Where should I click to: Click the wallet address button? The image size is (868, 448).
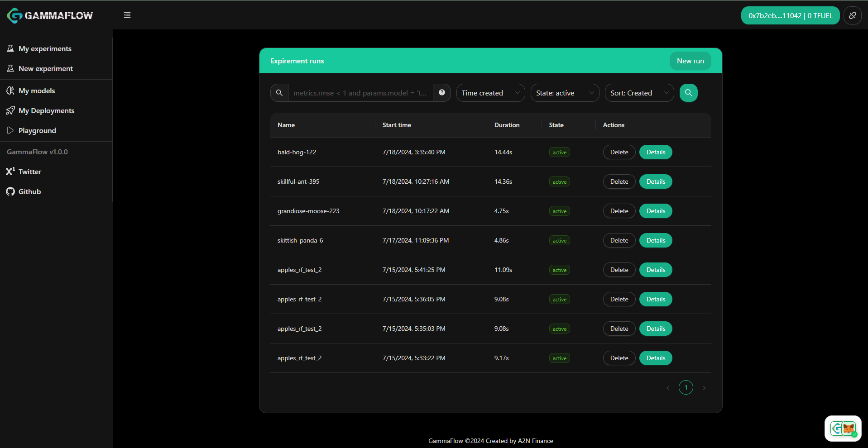click(790, 15)
